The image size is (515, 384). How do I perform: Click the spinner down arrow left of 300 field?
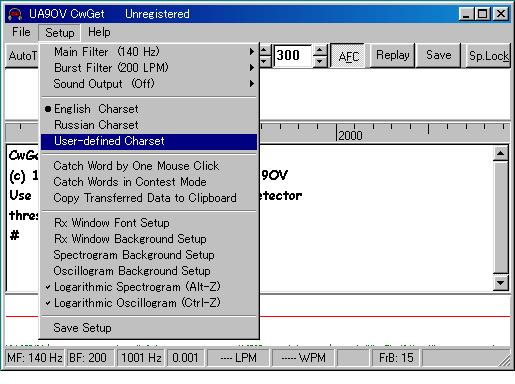pos(264,61)
